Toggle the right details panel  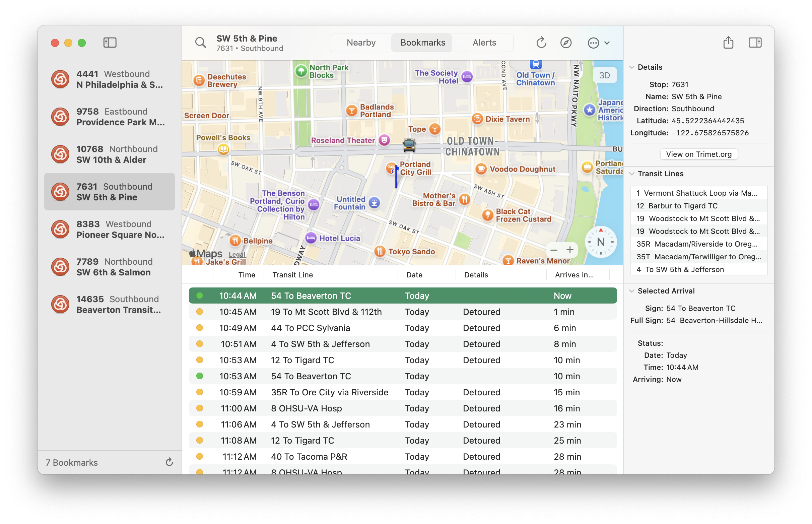[755, 43]
